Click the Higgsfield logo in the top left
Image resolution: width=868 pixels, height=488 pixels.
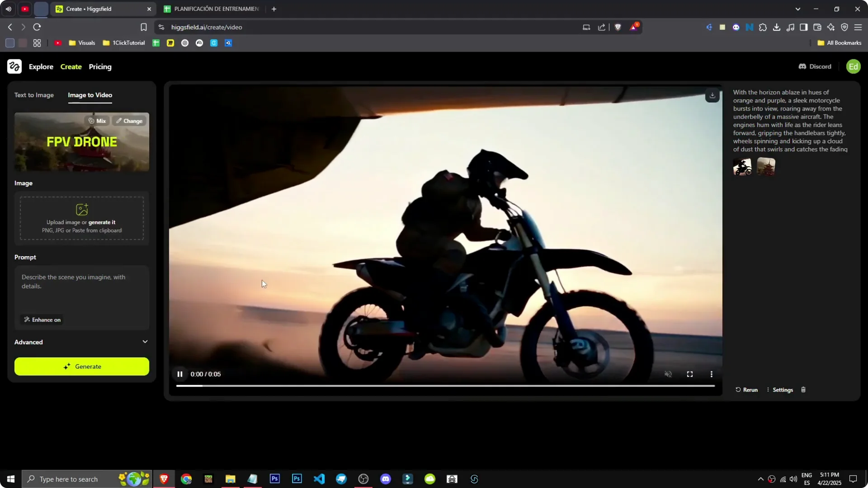[x=14, y=66]
